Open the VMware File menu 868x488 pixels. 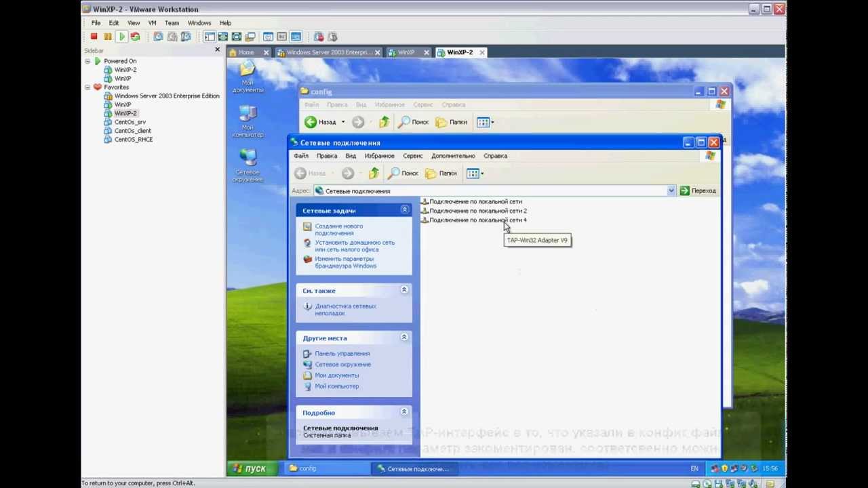96,23
